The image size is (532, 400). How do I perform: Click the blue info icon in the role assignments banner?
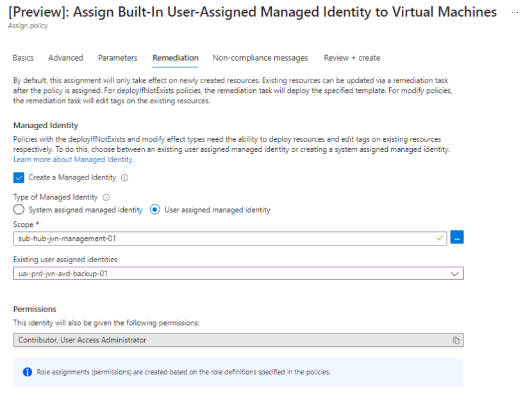click(x=28, y=372)
